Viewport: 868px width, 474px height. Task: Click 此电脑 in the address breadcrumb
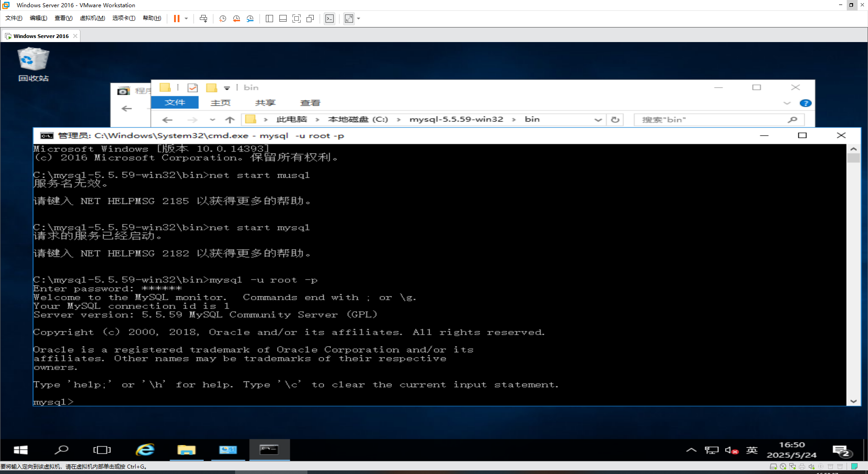(x=292, y=119)
